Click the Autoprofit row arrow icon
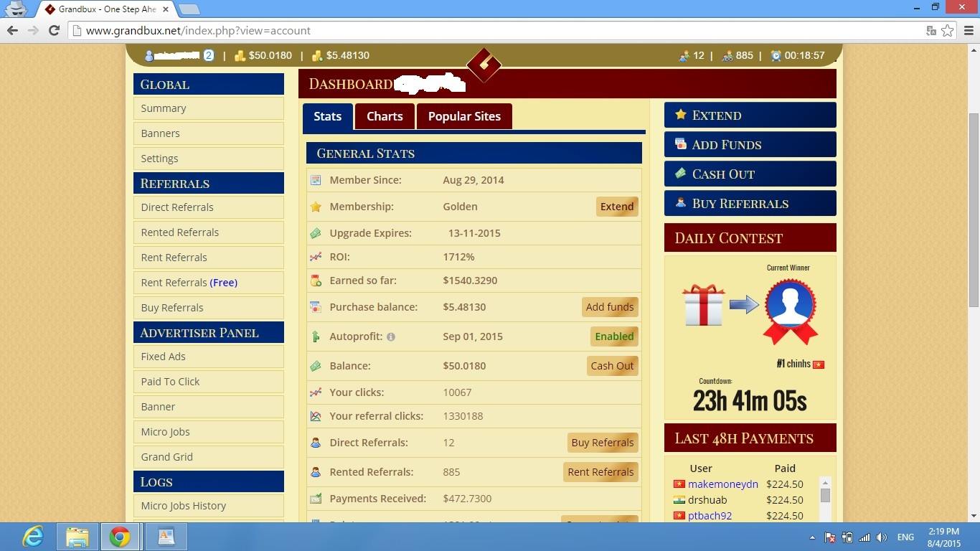This screenshot has height=551, width=980. [316, 336]
